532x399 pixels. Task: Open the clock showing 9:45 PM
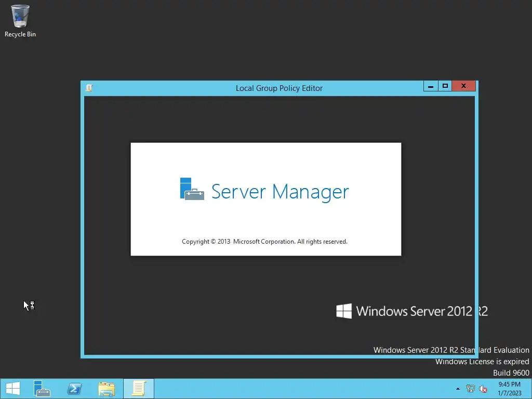509,389
